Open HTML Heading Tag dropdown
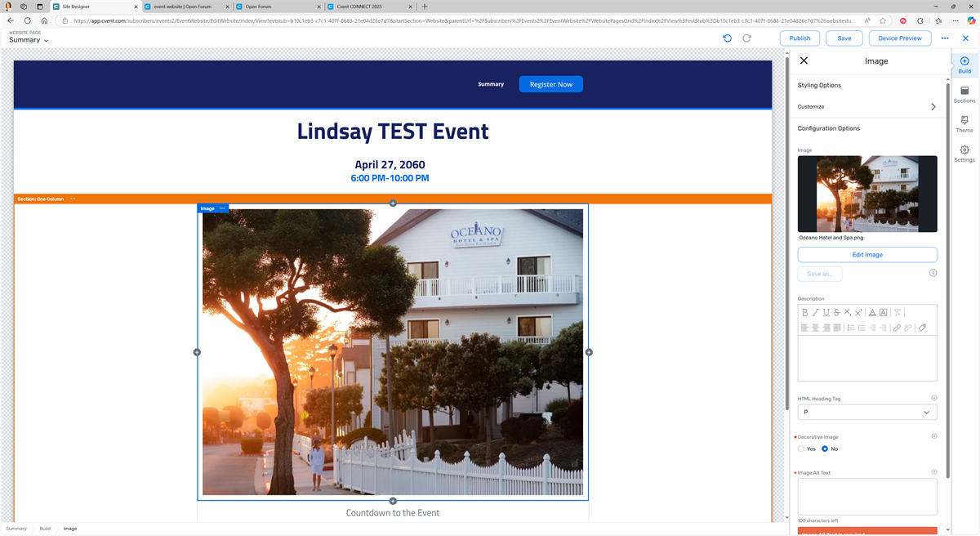The height and width of the screenshot is (536, 980). pyautogui.click(x=867, y=413)
